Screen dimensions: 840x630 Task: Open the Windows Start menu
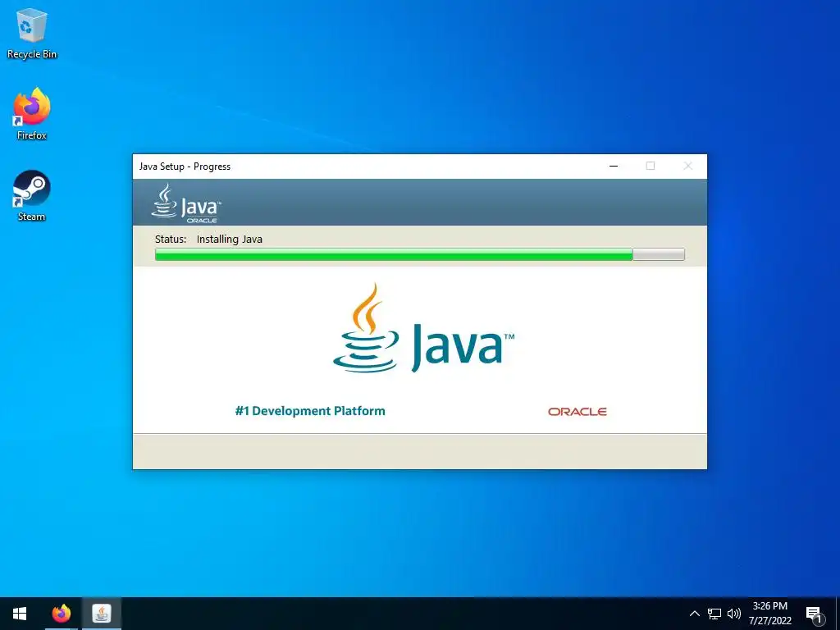[20, 614]
